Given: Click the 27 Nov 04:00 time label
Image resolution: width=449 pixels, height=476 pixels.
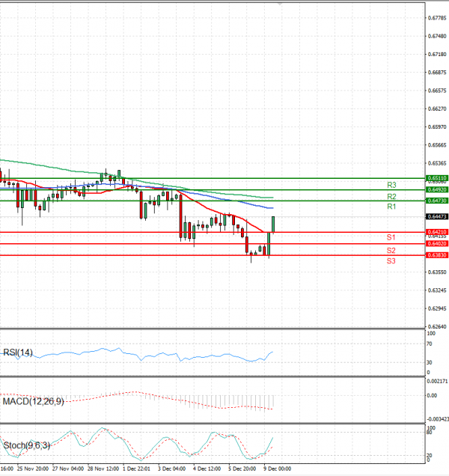Looking at the screenshot, I should coord(68,469).
